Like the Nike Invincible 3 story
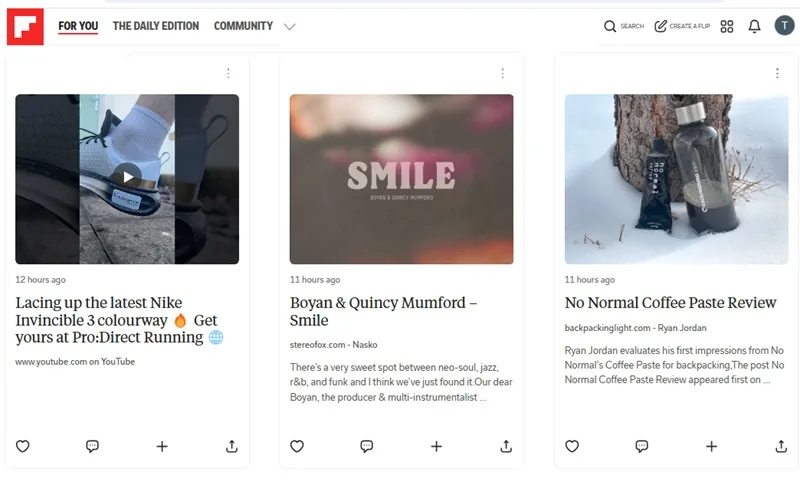The width and height of the screenshot is (800, 485). tap(22, 446)
